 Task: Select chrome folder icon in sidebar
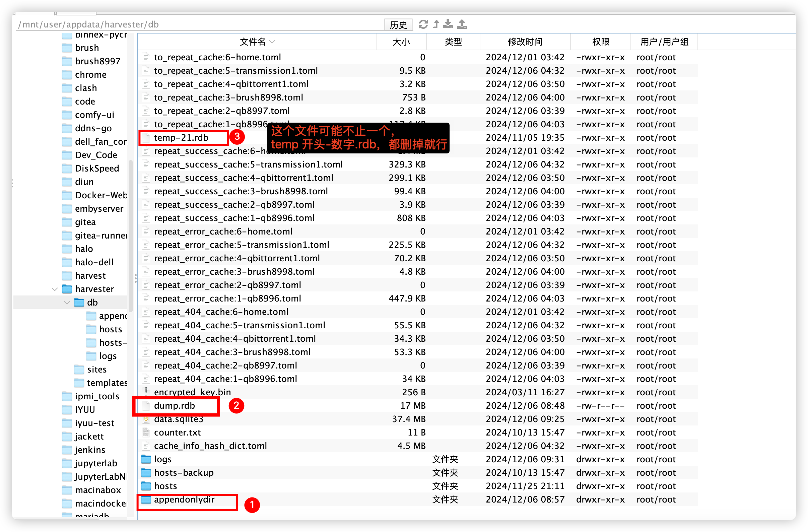[x=67, y=75]
